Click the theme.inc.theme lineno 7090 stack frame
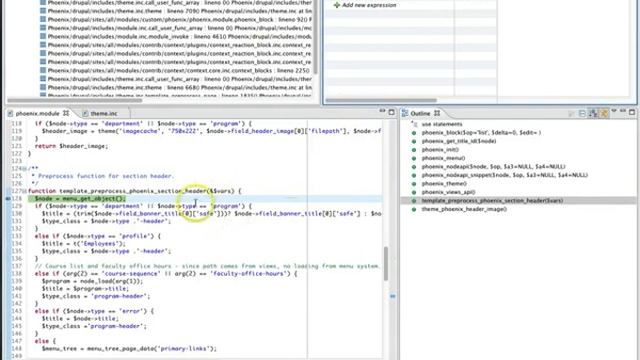Viewport: 640px width, 360px height. pos(179,11)
